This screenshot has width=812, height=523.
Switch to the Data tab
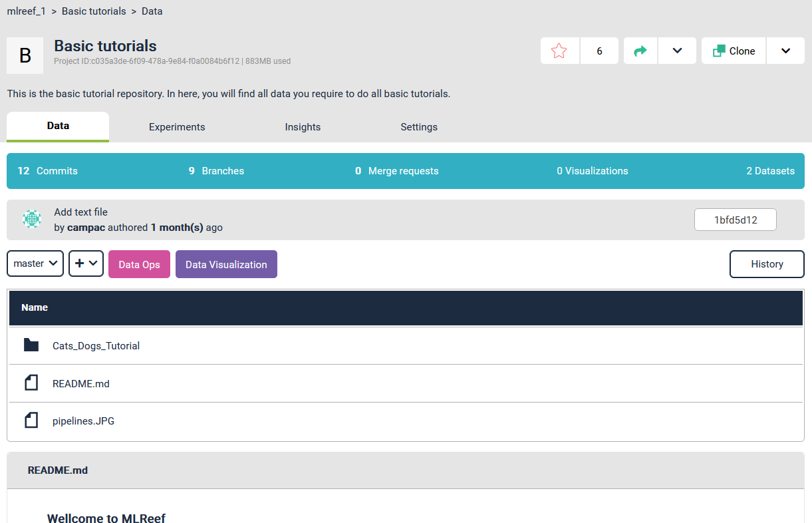pos(58,126)
